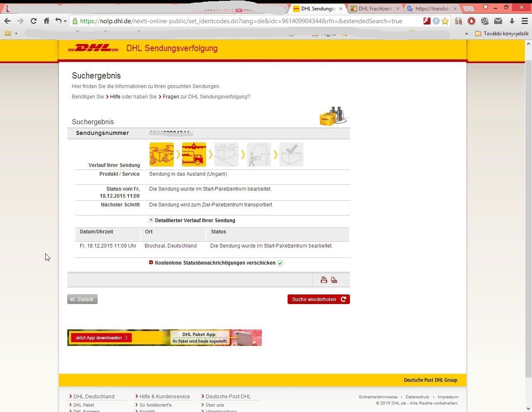Open the Chrome hamburger menu
The height and width of the screenshot is (412, 532).
pos(525,21)
